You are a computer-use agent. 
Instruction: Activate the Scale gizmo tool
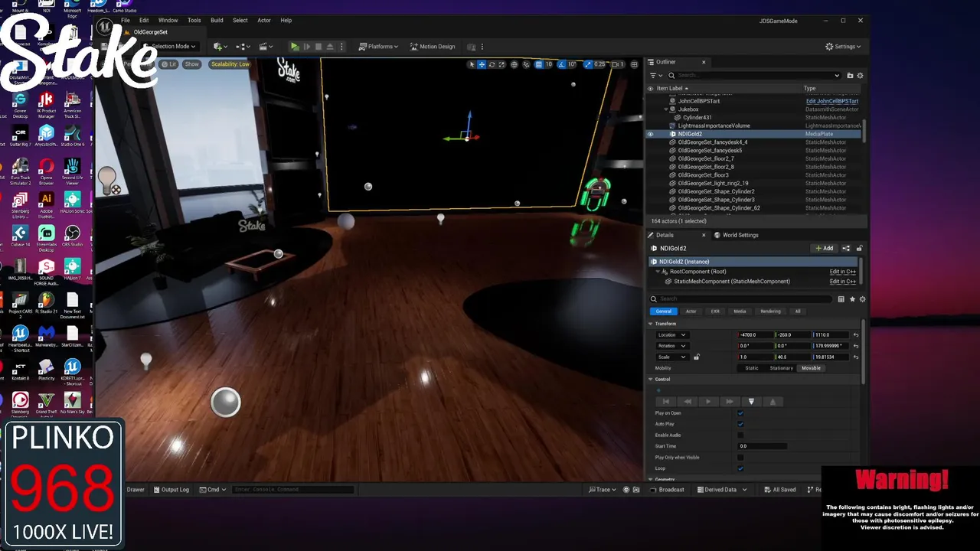501,64
